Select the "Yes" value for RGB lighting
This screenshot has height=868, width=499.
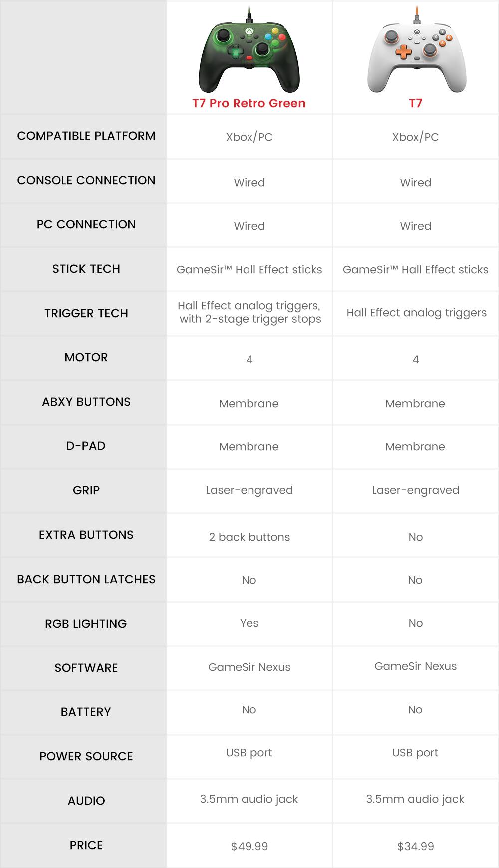point(249,623)
